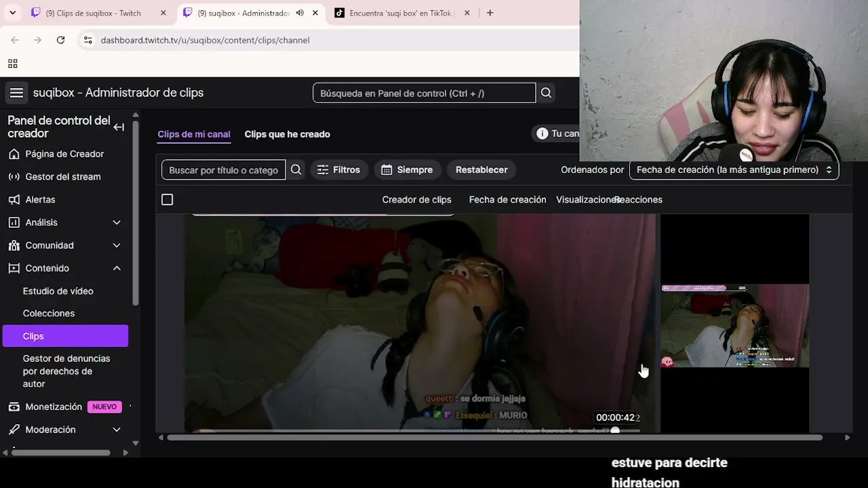Click the NUEVO badge beside Monetización
The image size is (868, 488).
[x=104, y=407]
